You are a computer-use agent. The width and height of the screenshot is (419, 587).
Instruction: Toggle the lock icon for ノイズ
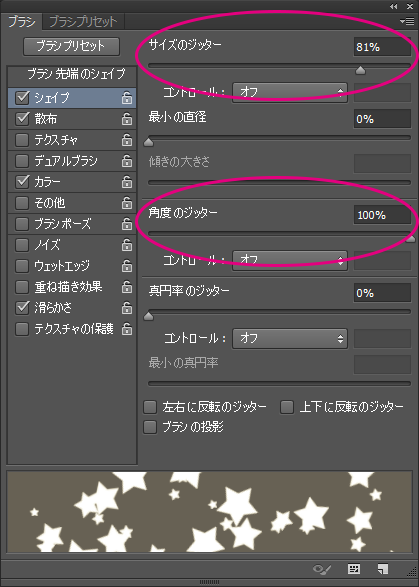point(127,245)
